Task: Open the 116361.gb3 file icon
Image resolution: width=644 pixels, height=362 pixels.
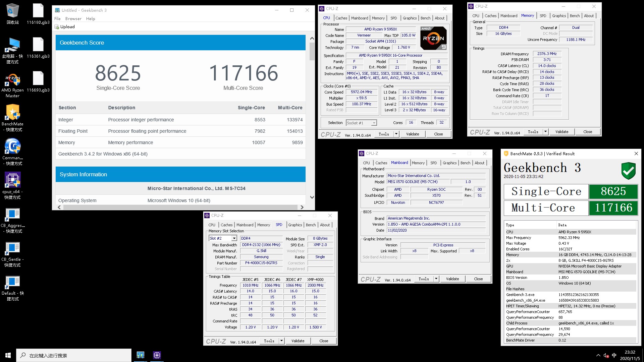Action: tap(38, 48)
